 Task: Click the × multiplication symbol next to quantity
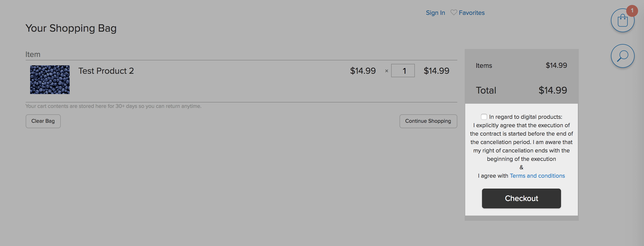pos(386,71)
